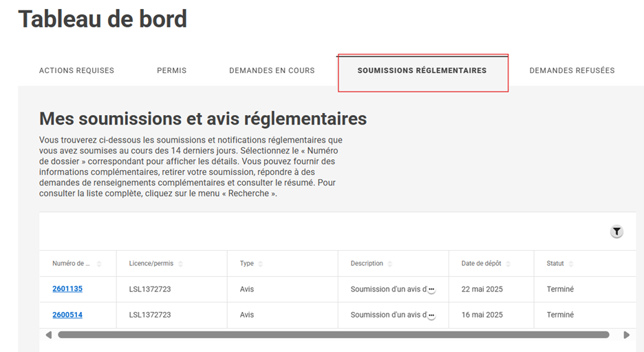The height and width of the screenshot is (352, 644).
Task: Click date 16 mai 2025
Action: pos(482,315)
